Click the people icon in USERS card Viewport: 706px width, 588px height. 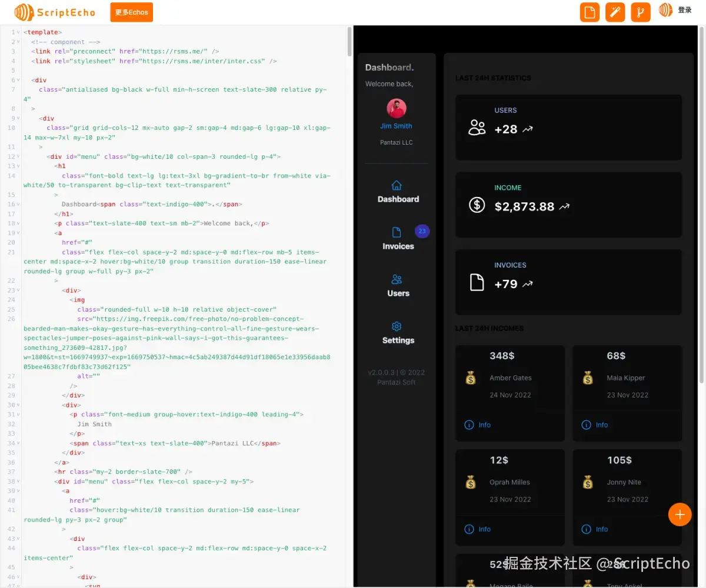pyautogui.click(x=477, y=128)
